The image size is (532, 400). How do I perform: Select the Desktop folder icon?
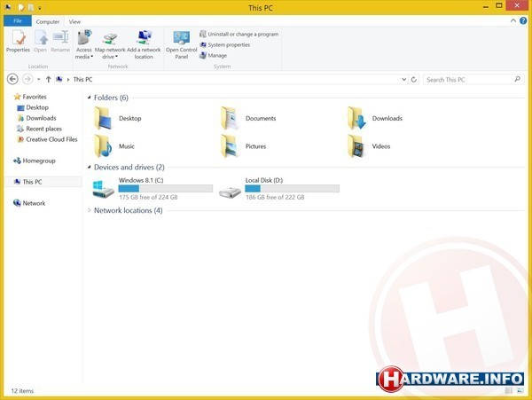103,118
